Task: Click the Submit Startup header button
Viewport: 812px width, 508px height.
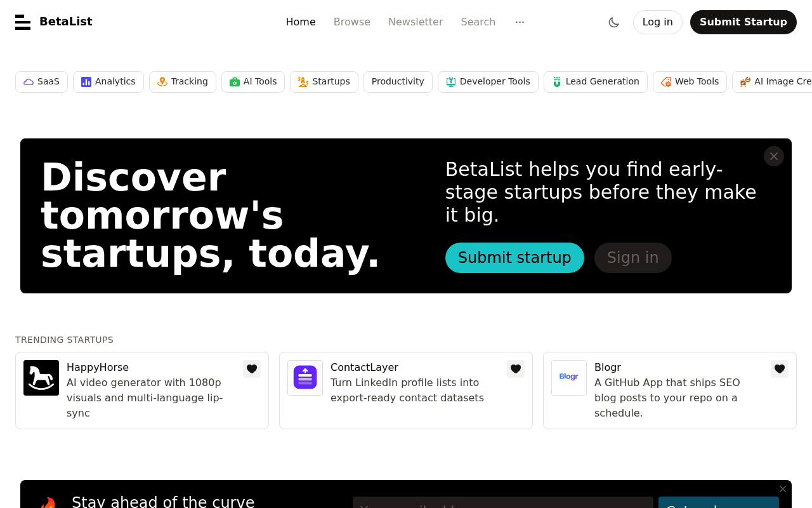Action: (x=743, y=22)
